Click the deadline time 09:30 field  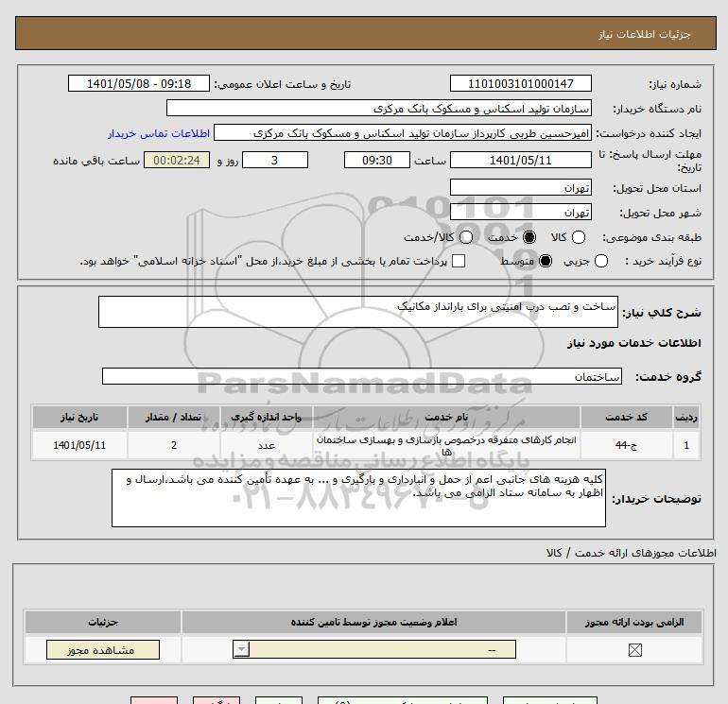coord(377,160)
